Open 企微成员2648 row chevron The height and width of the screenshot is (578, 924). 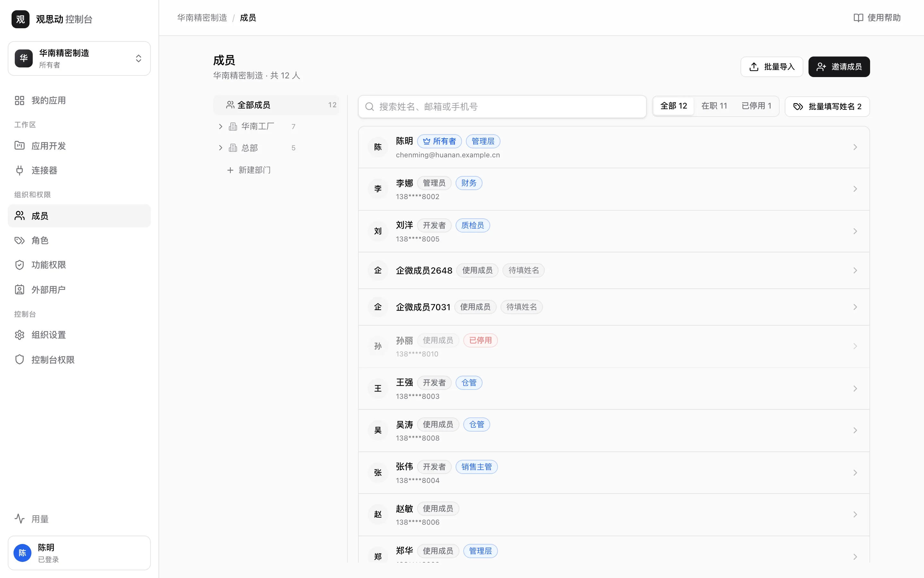[855, 271]
